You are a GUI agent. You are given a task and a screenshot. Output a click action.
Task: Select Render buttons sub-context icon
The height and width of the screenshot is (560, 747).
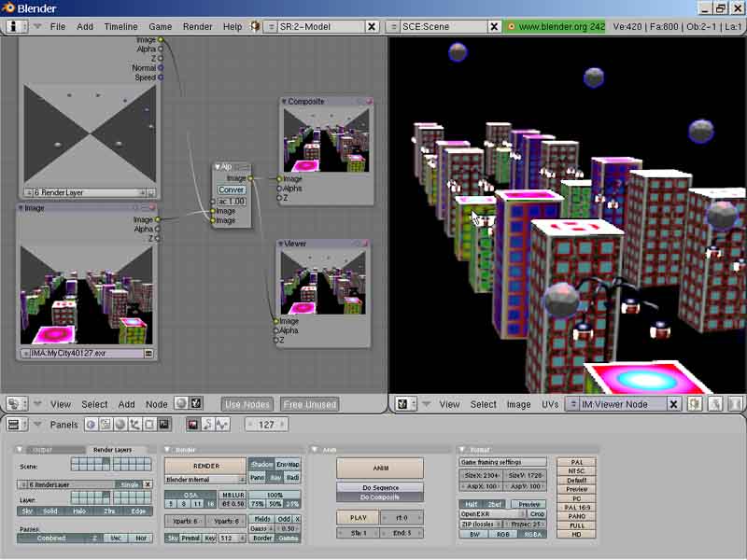193,425
